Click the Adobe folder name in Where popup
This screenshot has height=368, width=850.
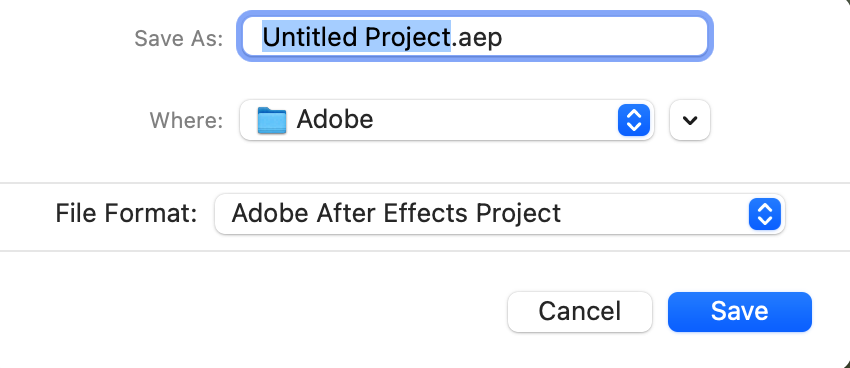[334, 120]
